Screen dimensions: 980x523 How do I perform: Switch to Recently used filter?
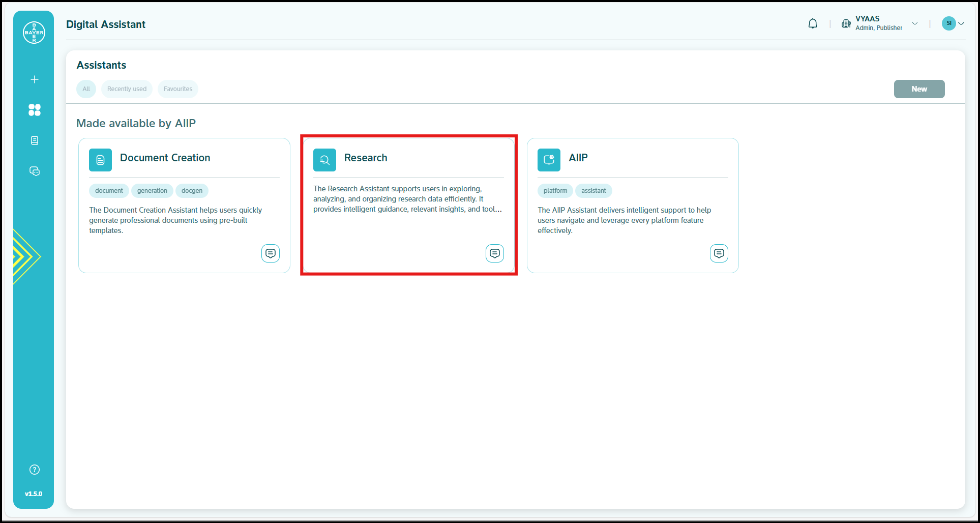pyautogui.click(x=127, y=89)
